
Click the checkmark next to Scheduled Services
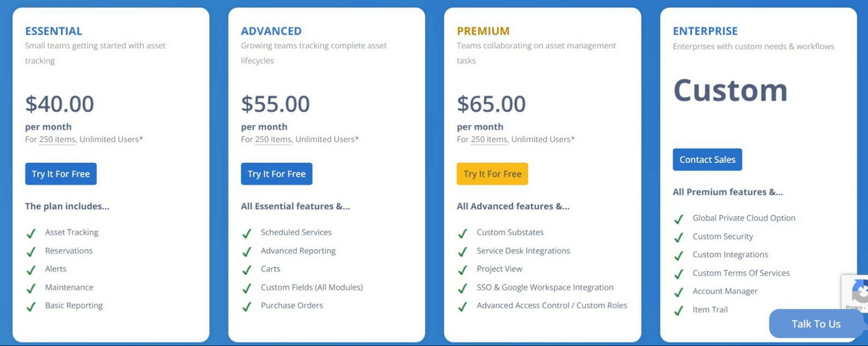click(x=247, y=233)
